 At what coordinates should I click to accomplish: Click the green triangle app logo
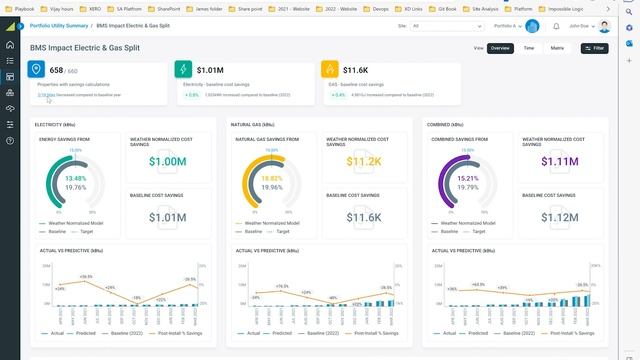(x=10, y=27)
